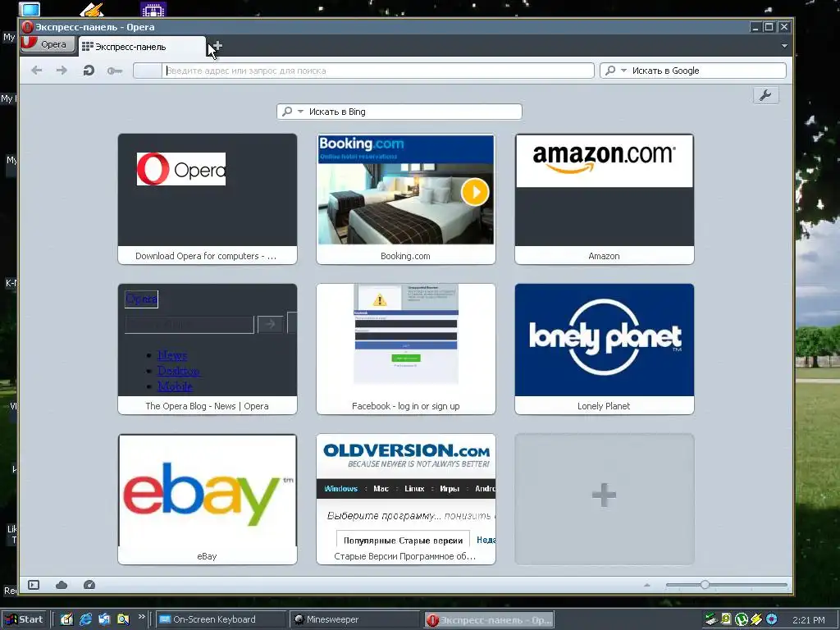Go back with the left arrow button
Image resolution: width=840 pixels, height=630 pixels.
[36, 71]
